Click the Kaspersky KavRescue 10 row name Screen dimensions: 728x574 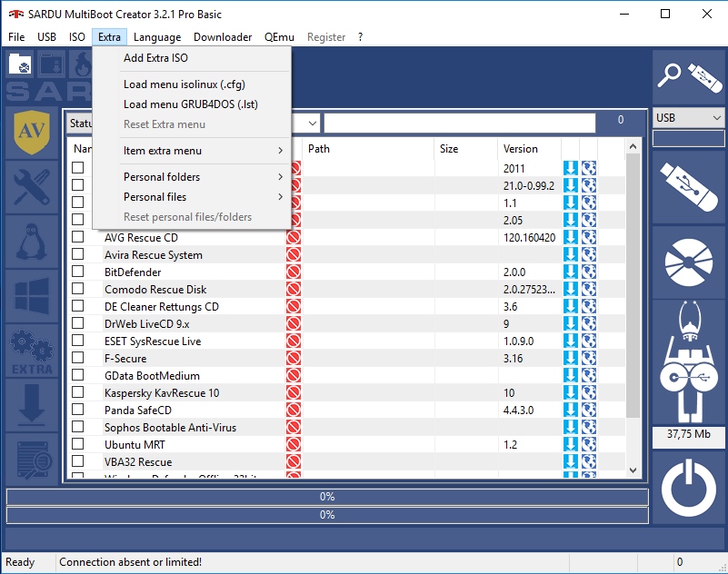coord(162,393)
